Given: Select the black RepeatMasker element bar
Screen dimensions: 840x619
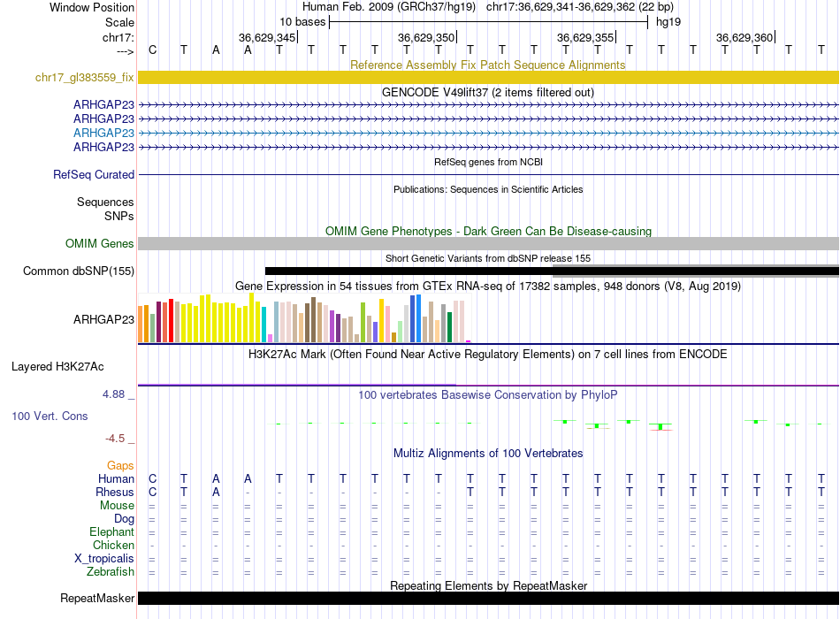Looking at the screenshot, I should click(488, 599).
